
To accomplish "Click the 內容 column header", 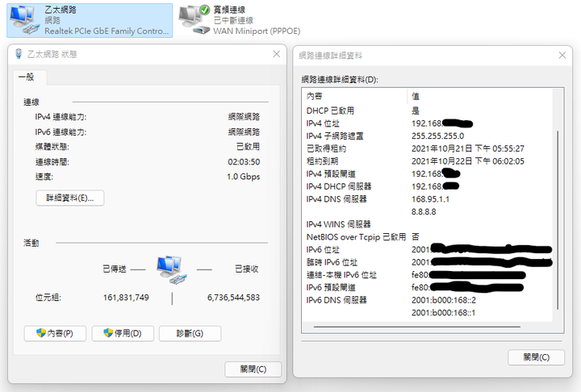I will pos(355,96).
